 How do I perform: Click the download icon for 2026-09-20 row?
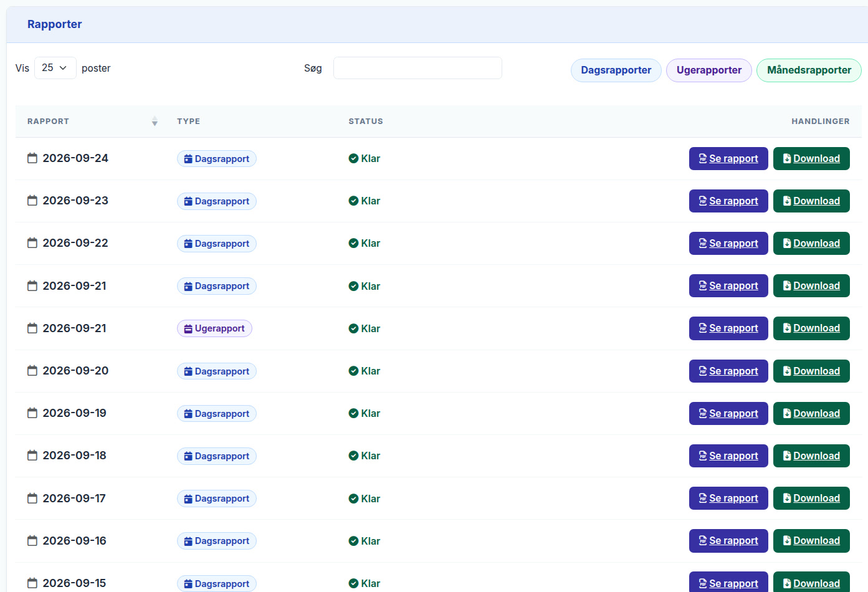click(x=787, y=371)
